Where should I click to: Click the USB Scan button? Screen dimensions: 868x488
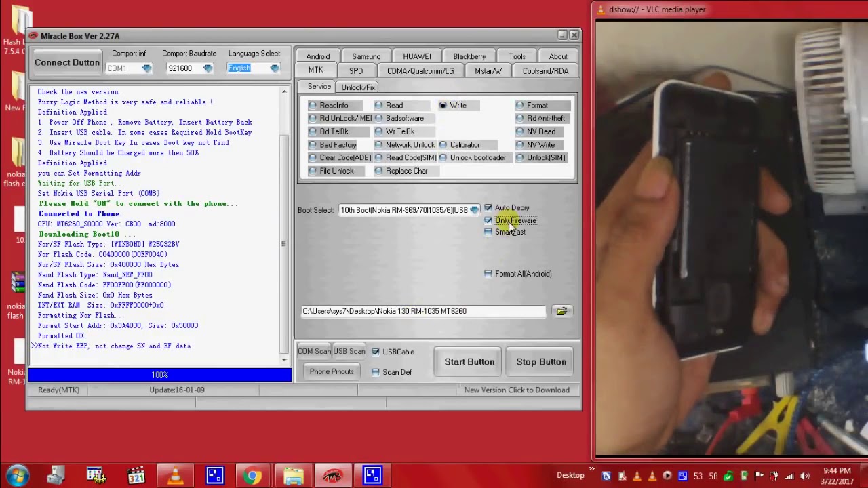(x=349, y=351)
